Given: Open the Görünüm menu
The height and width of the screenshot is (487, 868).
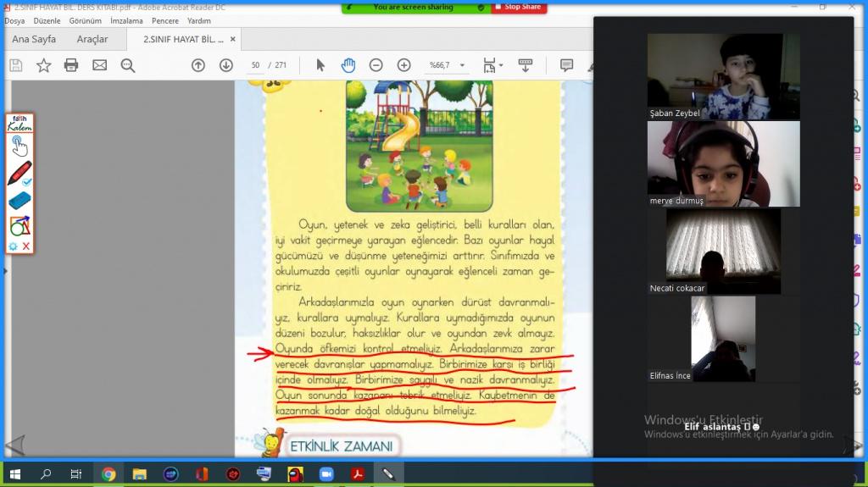Looking at the screenshot, I should [86, 21].
